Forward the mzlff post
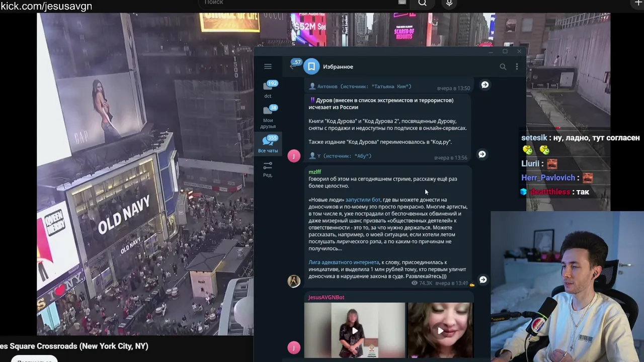 [483, 280]
